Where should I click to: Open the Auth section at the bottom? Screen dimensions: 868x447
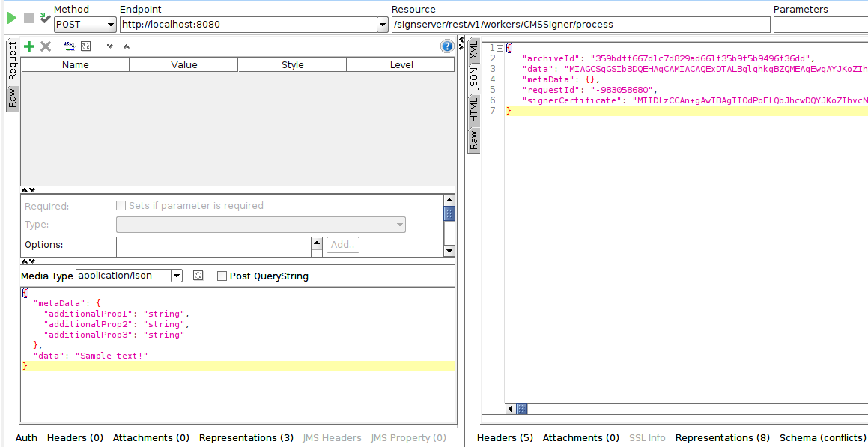(x=25, y=438)
